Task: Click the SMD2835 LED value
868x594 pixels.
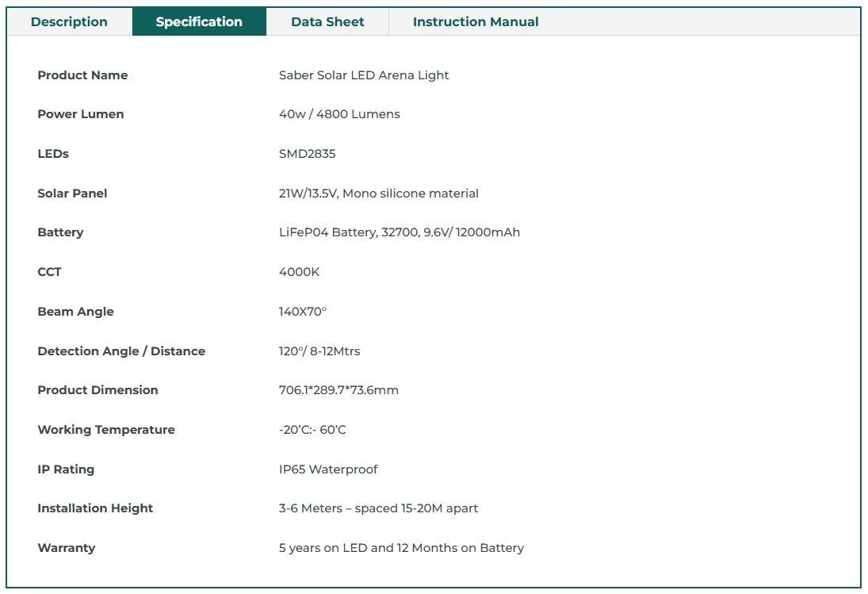Action: click(x=308, y=154)
